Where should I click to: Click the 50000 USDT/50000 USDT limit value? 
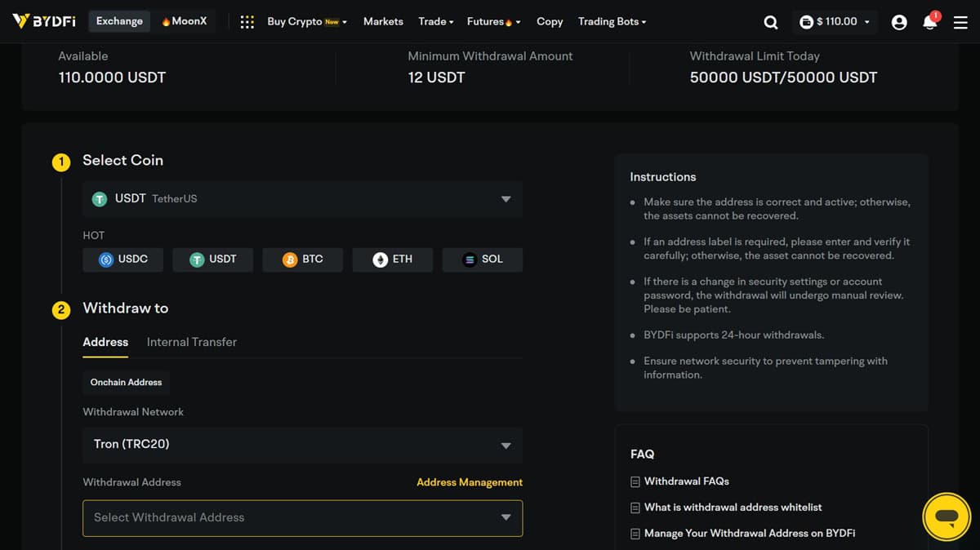pyautogui.click(x=783, y=78)
